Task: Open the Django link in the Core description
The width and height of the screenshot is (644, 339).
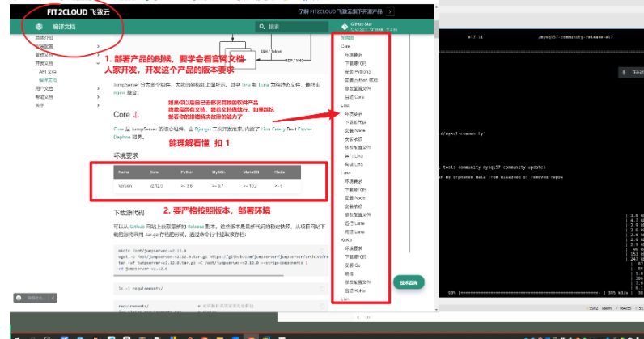Action: [202, 129]
